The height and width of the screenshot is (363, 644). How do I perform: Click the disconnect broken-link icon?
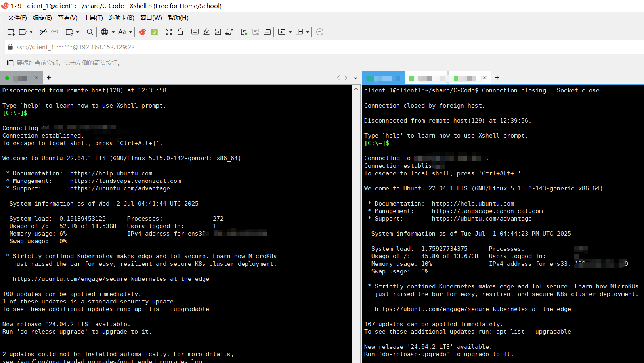point(43,32)
